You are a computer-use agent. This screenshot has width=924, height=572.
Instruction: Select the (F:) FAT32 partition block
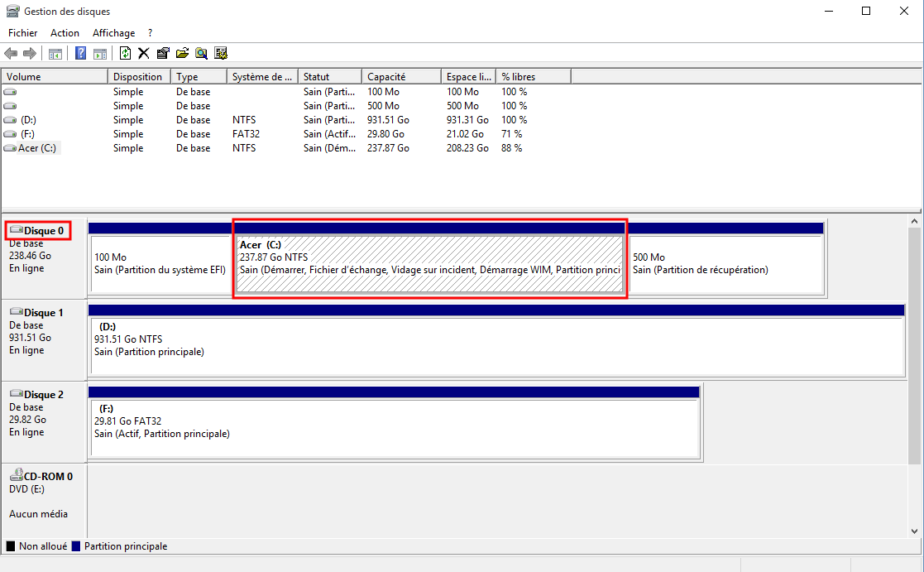(394, 426)
